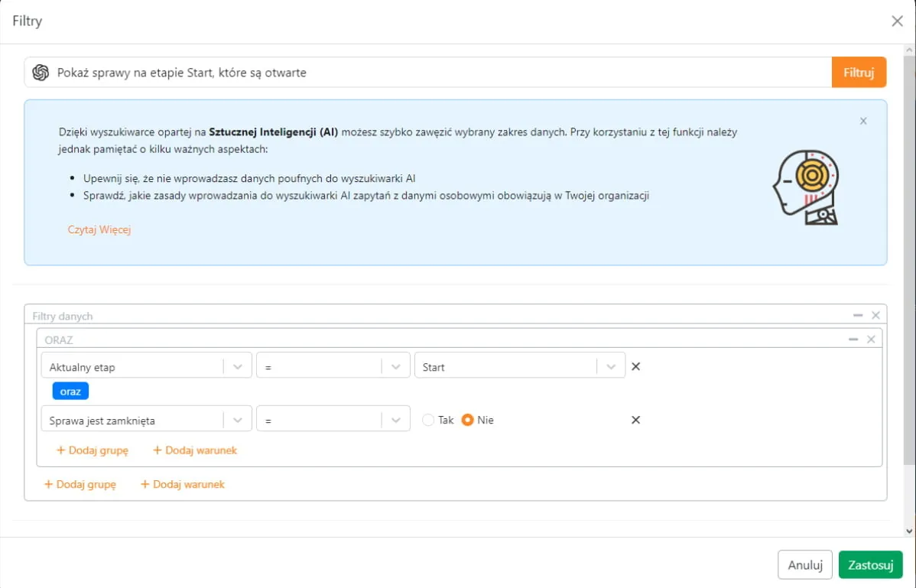This screenshot has width=916, height=588.
Task: Click the robot head AI illustration
Action: pyautogui.click(x=806, y=187)
